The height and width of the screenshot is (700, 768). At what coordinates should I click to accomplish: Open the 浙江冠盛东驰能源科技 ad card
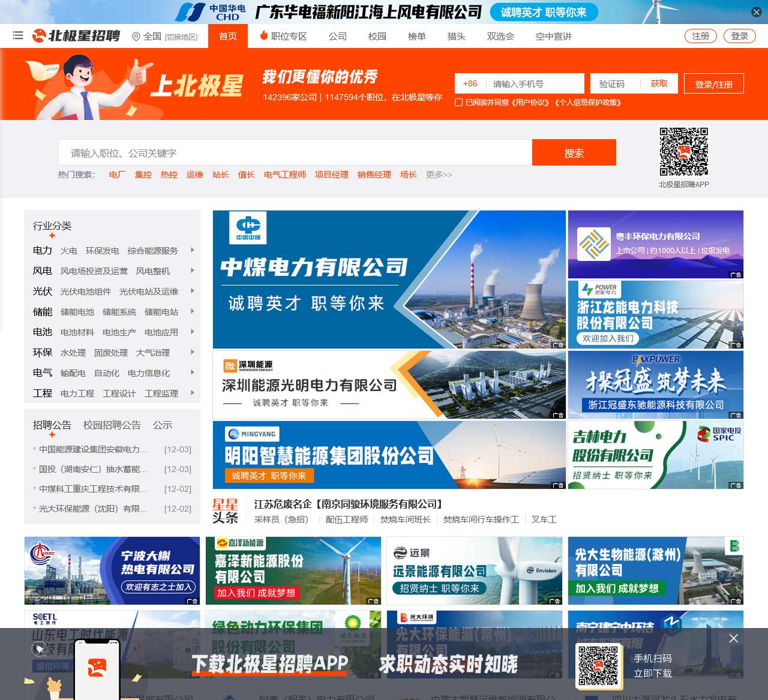656,384
